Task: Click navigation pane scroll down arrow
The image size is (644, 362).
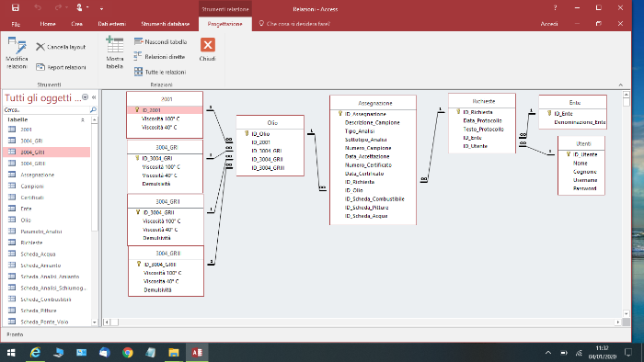Action: point(95,322)
